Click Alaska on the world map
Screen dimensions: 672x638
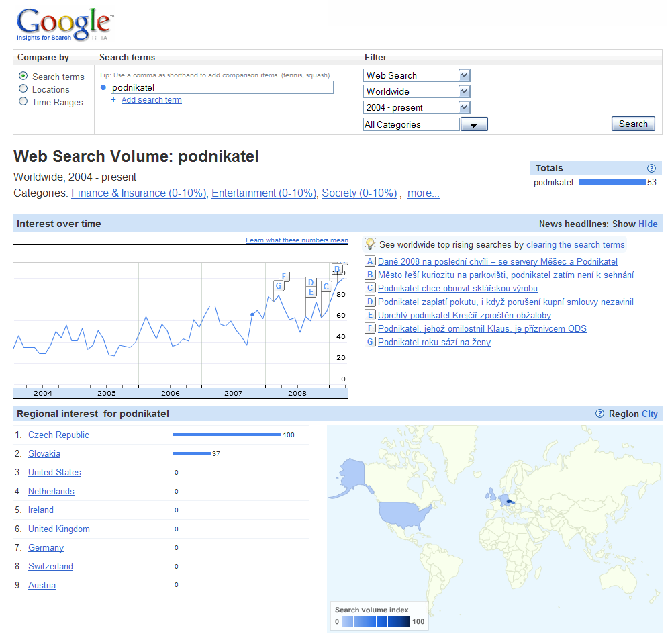tap(352, 473)
